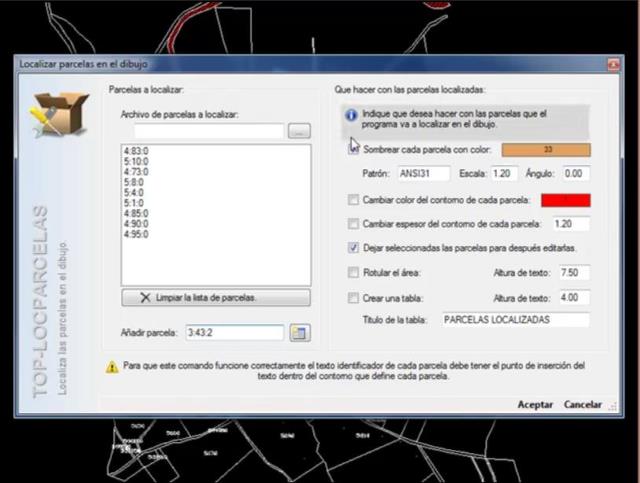Select parcel 4:95:0 in the list
The image size is (640, 483).
pyautogui.click(x=136, y=234)
